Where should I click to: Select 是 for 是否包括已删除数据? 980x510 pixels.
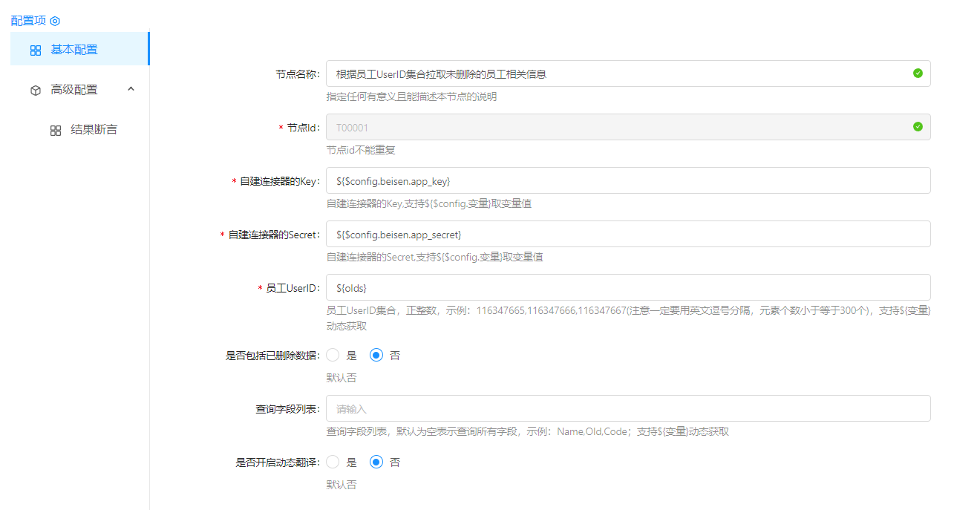[333, 356]
